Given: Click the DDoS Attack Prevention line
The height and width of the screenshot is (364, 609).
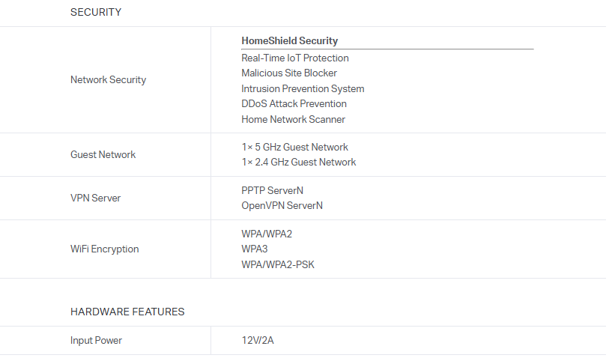Looking at the screenshot, I should 294,104.
